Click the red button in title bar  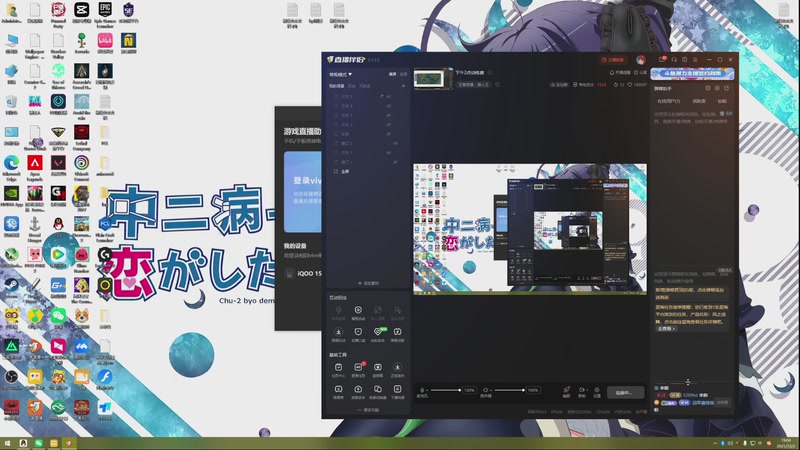click(613, 60)
